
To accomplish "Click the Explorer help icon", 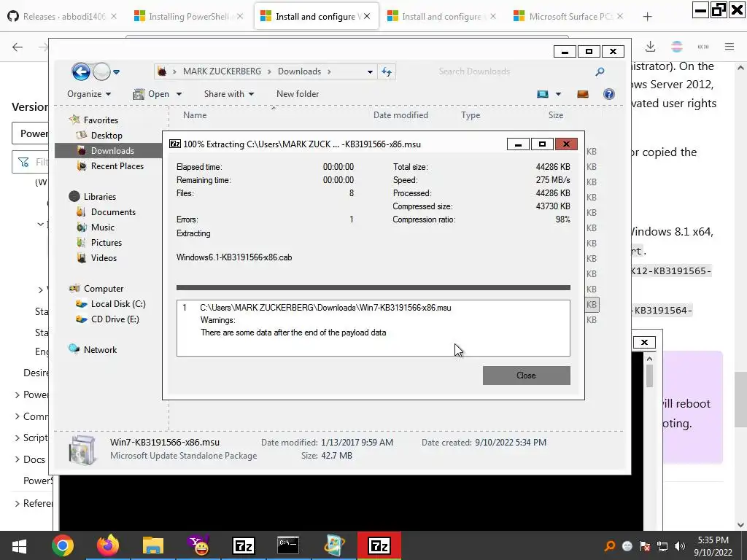I will click(609, 94).
